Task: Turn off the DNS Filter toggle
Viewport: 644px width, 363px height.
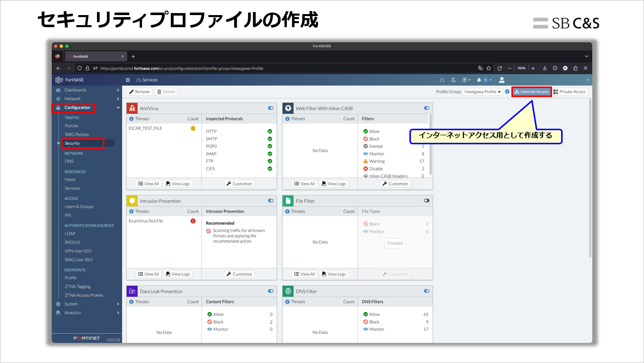Action: coord(426,291)
